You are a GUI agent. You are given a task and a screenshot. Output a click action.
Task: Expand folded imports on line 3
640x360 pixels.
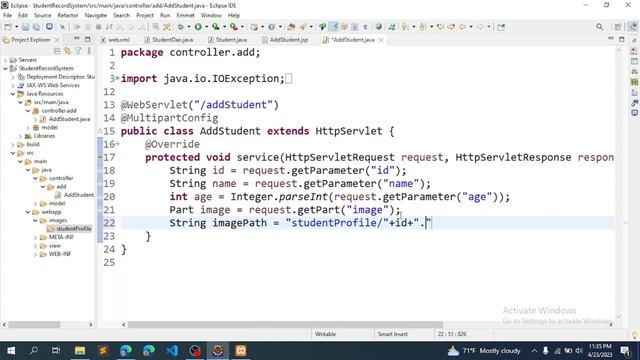point(118,78)
